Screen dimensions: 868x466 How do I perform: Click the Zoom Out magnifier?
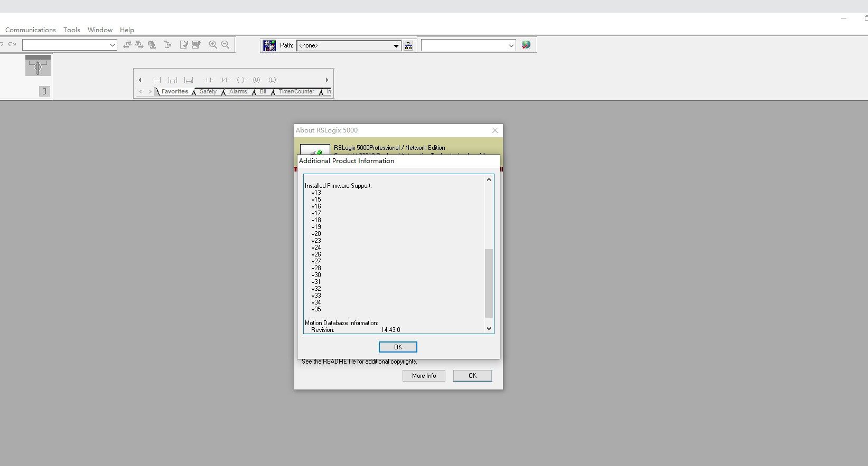(x=226, y=45)
